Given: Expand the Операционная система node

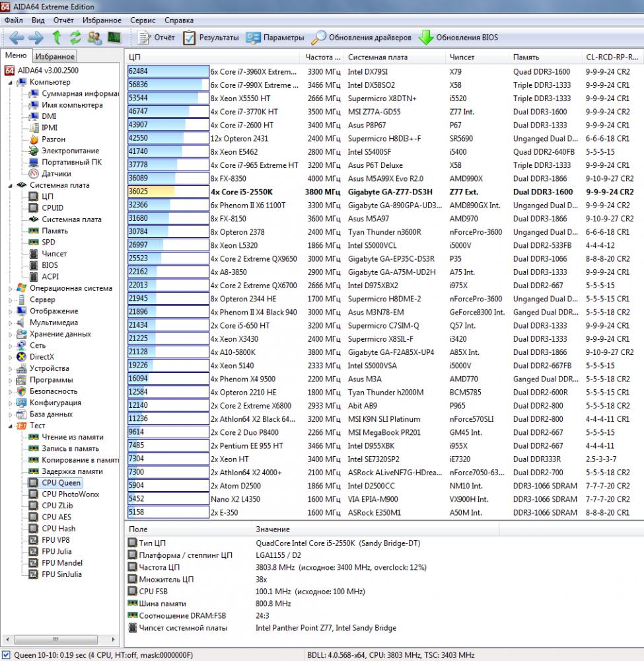Looking at the screenshot, I should [x=11, y=289].
